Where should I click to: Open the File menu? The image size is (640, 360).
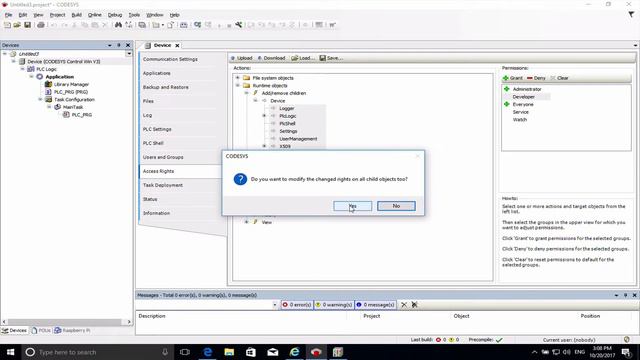click(x=8, y=15)
